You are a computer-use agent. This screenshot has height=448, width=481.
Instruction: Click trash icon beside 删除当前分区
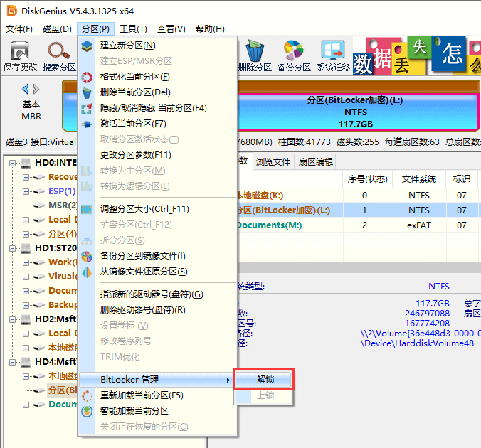[x=87, y=92]
